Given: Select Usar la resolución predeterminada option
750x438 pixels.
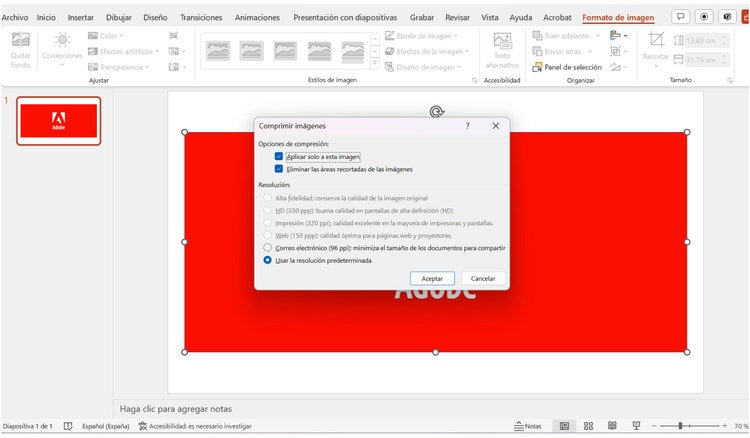Looking at the screenshot, I should (x=267, y=260).
